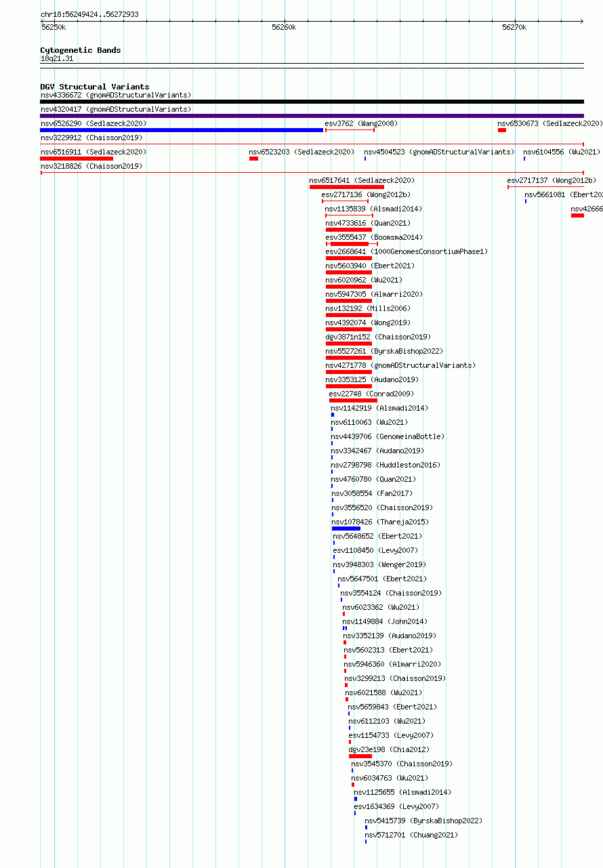603x868 pixels.
Task: Click the black bar of nsv4336672
Action: pos(312,102)
